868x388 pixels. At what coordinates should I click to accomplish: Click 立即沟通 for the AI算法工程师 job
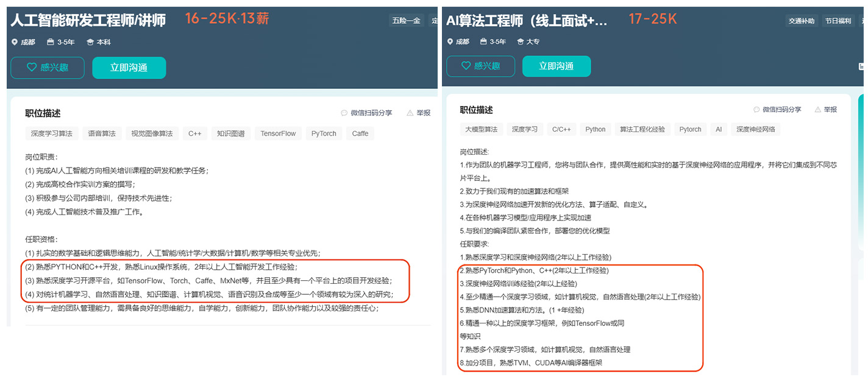click(x=557, y=66)
